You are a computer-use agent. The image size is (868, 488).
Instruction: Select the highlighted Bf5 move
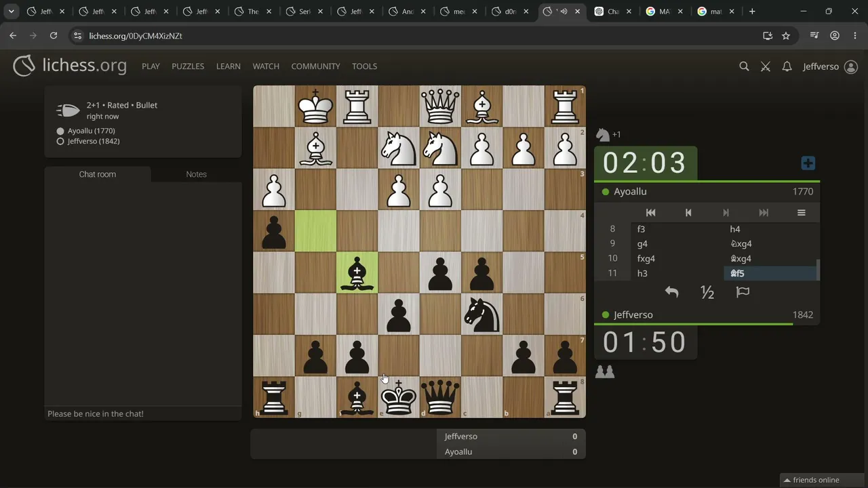point(770,273)
